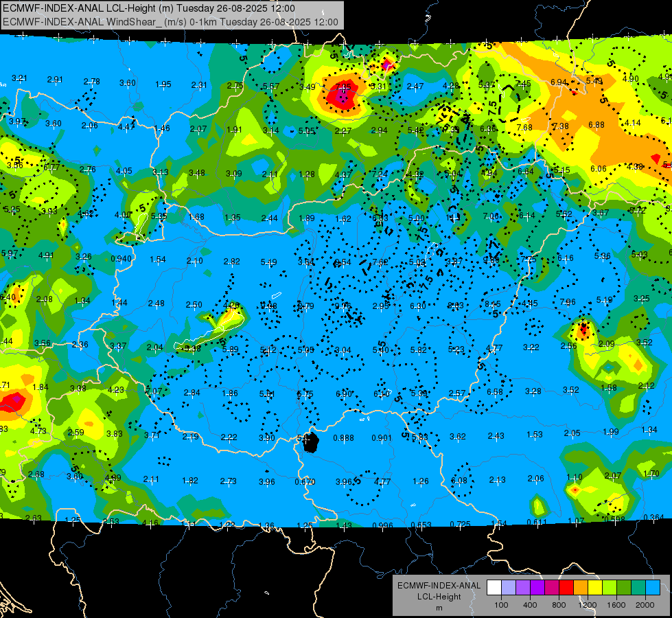Pick the red legend swatch
The image size is (672, 618).
pyautogui.click(x=566, y=588)
